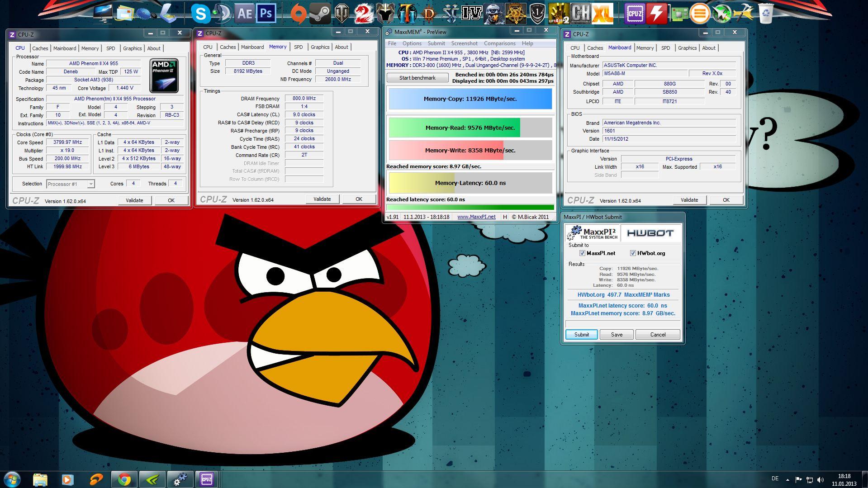Launch Cities XL dock icon
The height and width of the screenshot is (488, 868).
(602, 14)
